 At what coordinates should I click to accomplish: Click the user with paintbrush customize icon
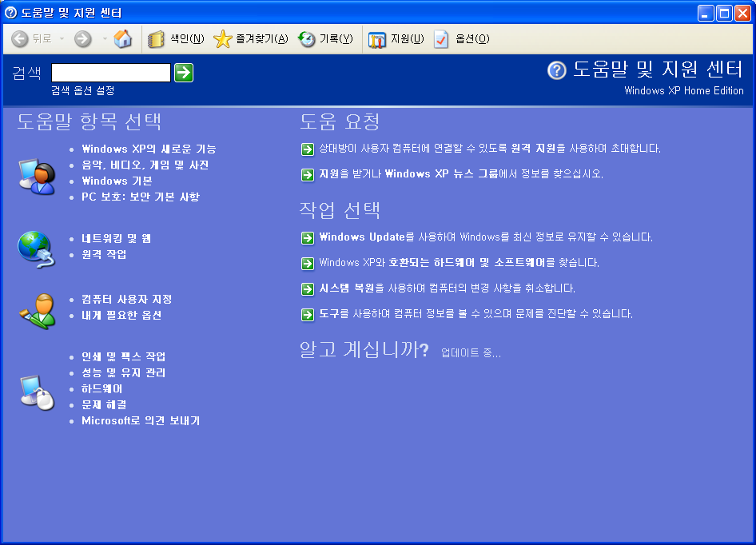point(38,311)
